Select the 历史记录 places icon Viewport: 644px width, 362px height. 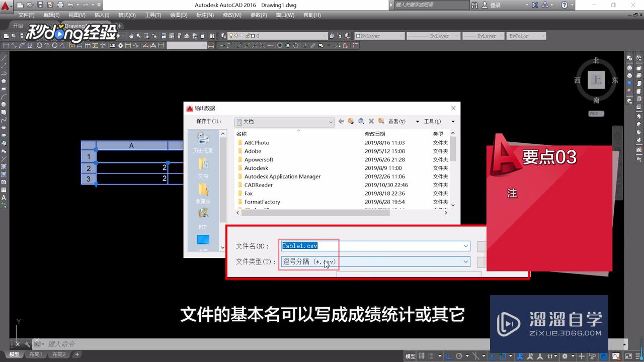(203, 142)
